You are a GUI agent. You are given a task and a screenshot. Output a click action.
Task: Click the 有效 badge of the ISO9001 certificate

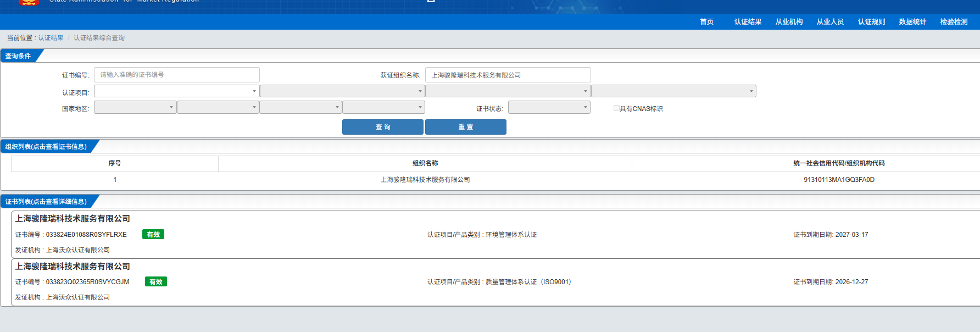tap(156, 281)
